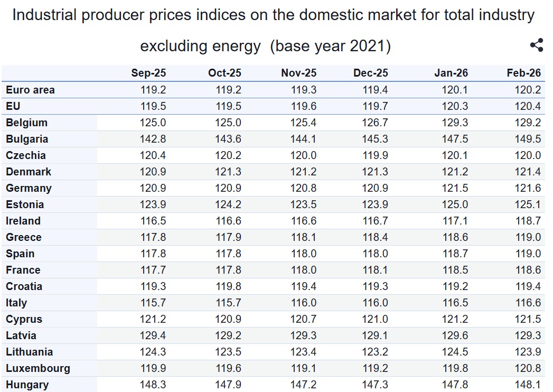The height and width of the screenshot is (392, 553).
Task: Click the Germany row label
Action: 29,188
